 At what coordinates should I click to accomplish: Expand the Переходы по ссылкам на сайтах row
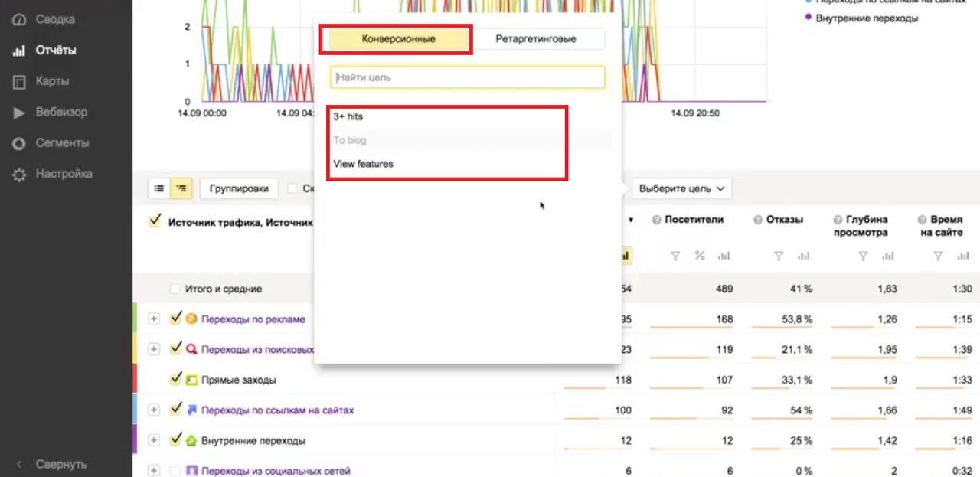pyautogui.click(x=154, y=410)
